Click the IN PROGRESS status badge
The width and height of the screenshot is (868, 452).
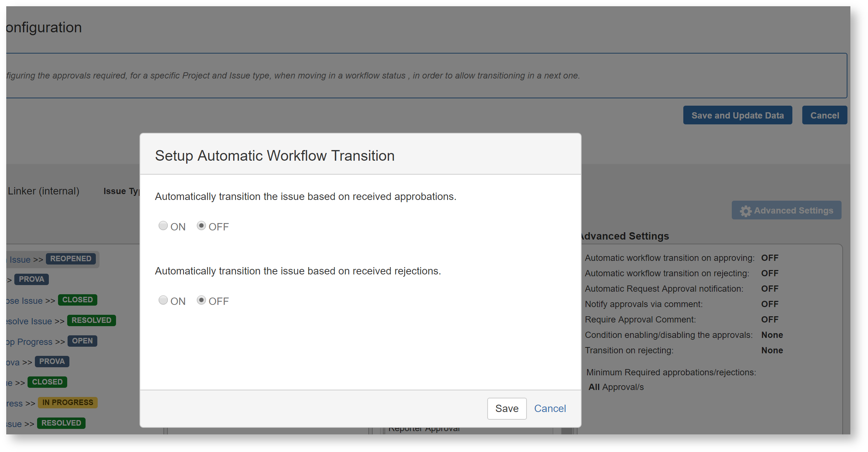coord(68,402)
